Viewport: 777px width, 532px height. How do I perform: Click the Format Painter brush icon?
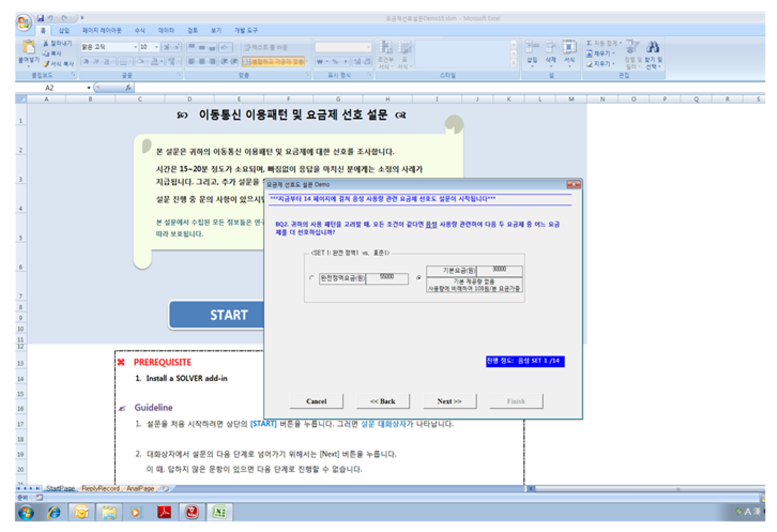(46, 64)
